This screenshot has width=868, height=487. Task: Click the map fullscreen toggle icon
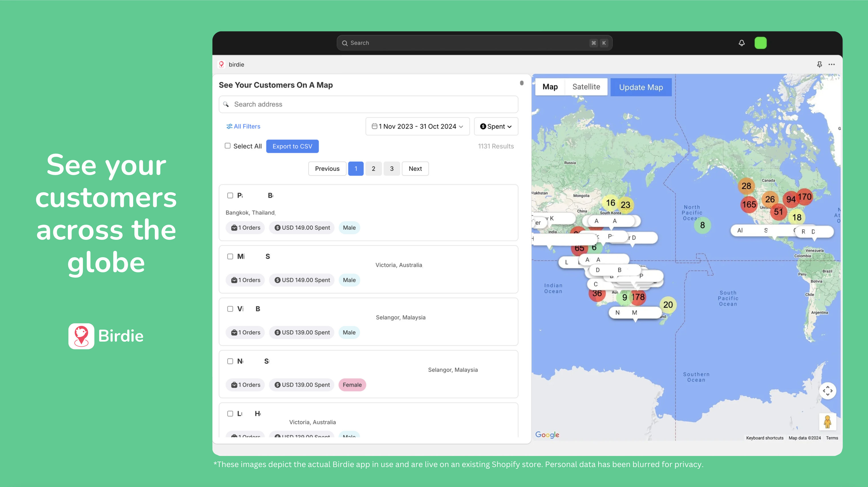(x=828, y=391)
